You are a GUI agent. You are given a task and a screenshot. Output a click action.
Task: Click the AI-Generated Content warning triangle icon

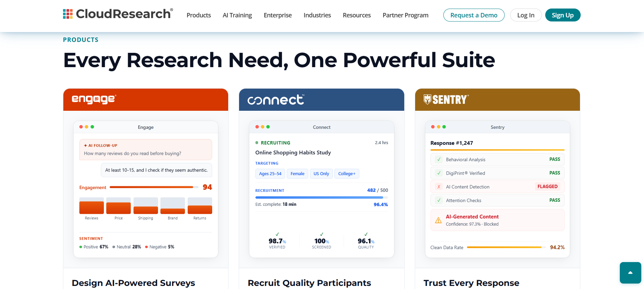click(438, 220)
